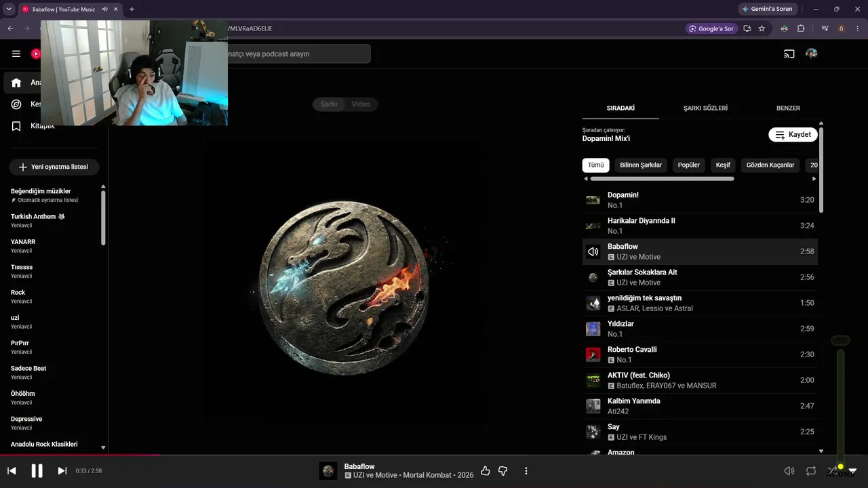
Task: Switch to Video mode toggle
Action: point(361,104)
